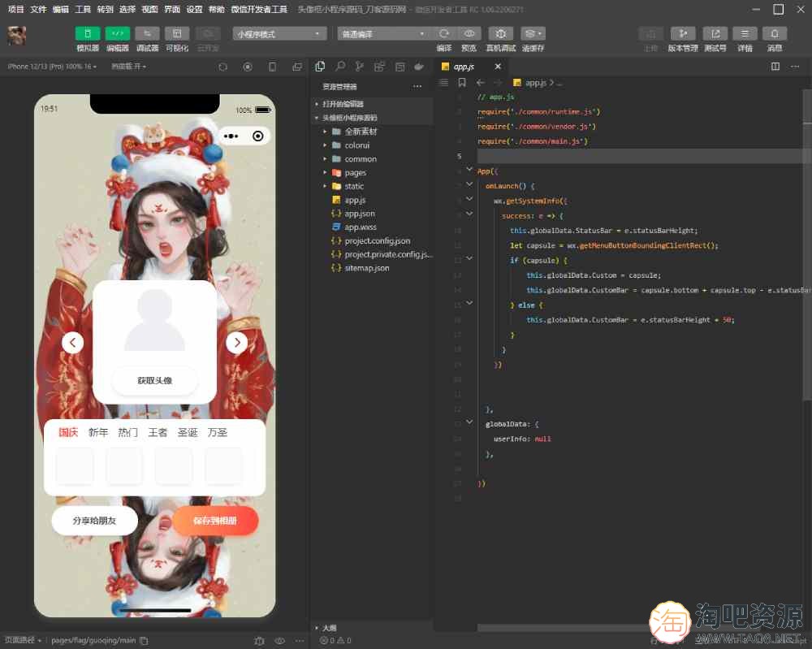Image resolution: width=812 pixels, height=649 pixels.
Task: Expand the 大纲 outline section
Action: pyautogui.click(x=372, y=628)
